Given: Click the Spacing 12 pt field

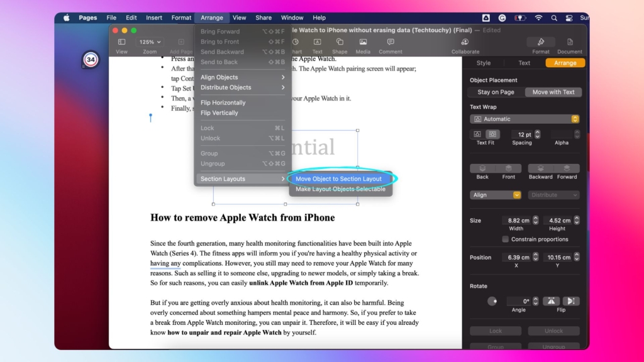Looking at the screenshot, I should [x=522, y=134].
